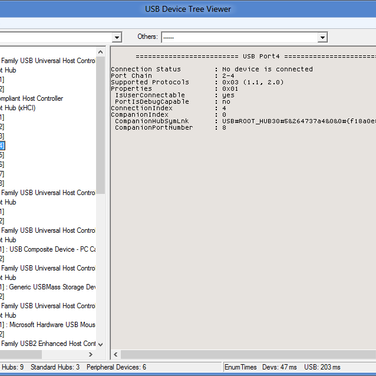Image resolution: width=376 pixels, height=376 pixels.
Task: Click the device tree vertical scroll thumb
Action: (100, 125)
